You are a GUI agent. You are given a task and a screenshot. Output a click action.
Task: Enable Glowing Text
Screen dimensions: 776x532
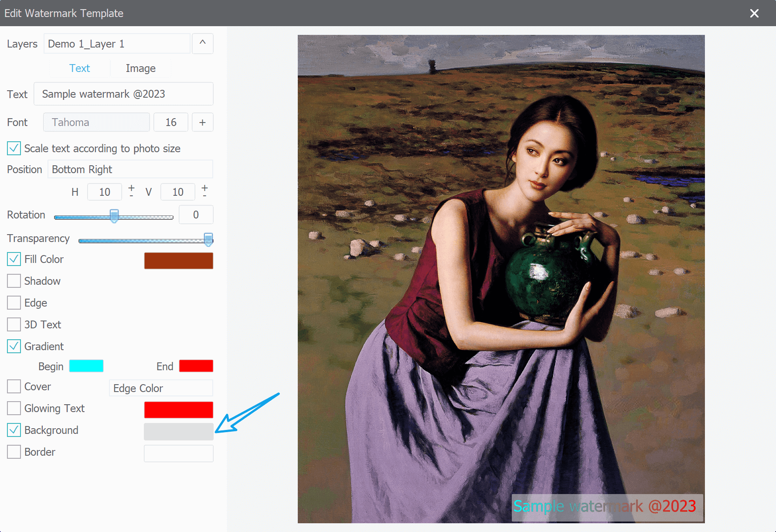pos(14,408)
